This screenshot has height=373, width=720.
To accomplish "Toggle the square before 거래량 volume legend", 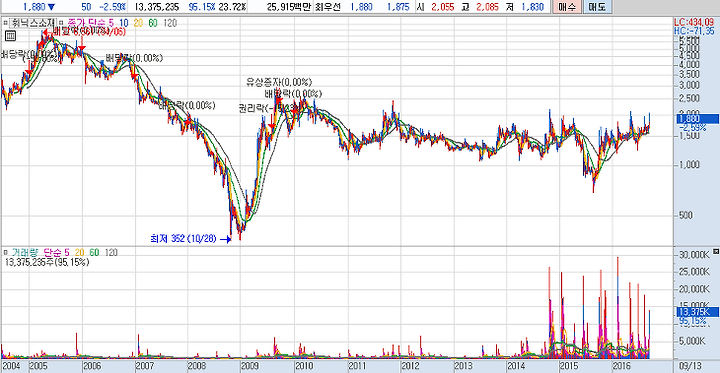I will pos(5,252).
